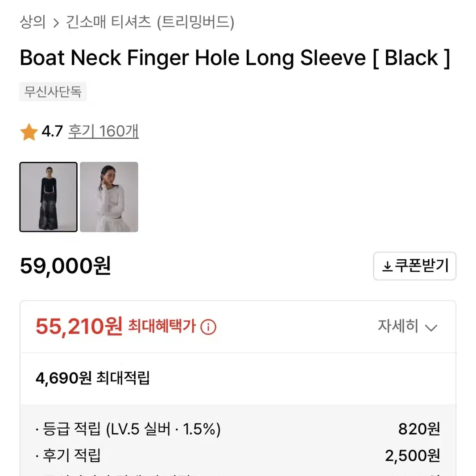Click the chevron next to 자세히
The width and height of the screenshot is (476, 476).
[431, 327]
